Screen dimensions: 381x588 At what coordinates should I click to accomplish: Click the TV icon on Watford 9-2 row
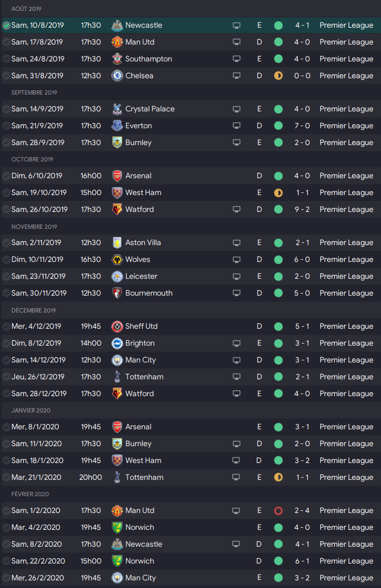(x=237, y=209)
